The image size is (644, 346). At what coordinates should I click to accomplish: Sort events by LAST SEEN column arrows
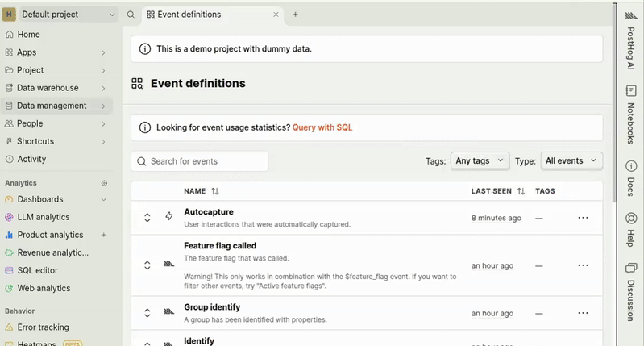[x=521, y=191]
